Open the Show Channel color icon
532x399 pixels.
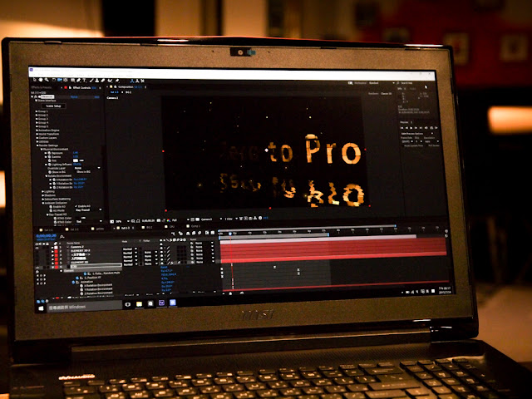(168, 221)
